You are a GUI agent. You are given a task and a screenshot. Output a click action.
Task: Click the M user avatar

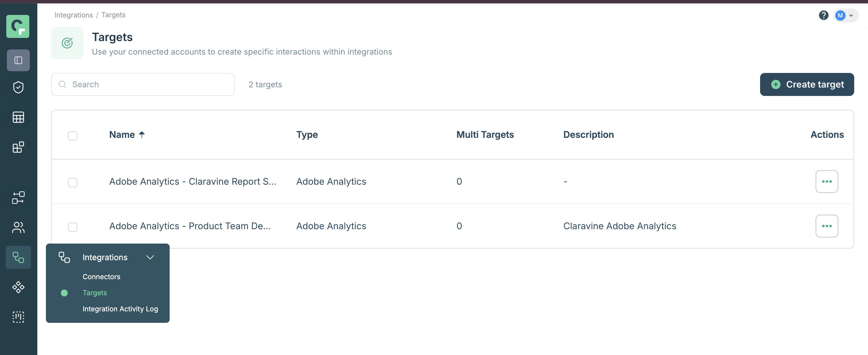tap(840, 16)
